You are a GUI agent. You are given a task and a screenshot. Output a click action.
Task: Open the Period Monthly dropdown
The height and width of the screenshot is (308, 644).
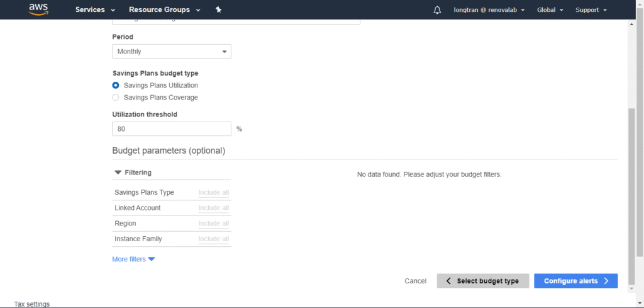click(172, 52)
